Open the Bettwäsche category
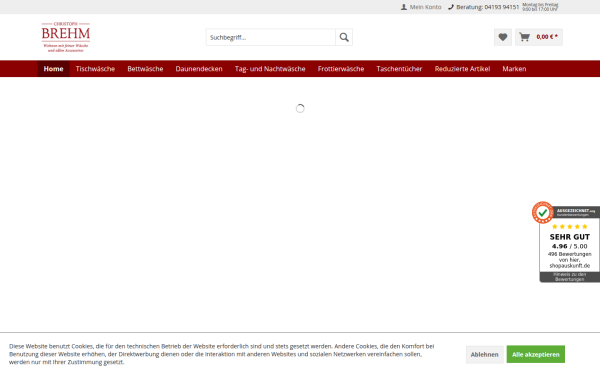The image size is (600, 375). pos(145,69)
